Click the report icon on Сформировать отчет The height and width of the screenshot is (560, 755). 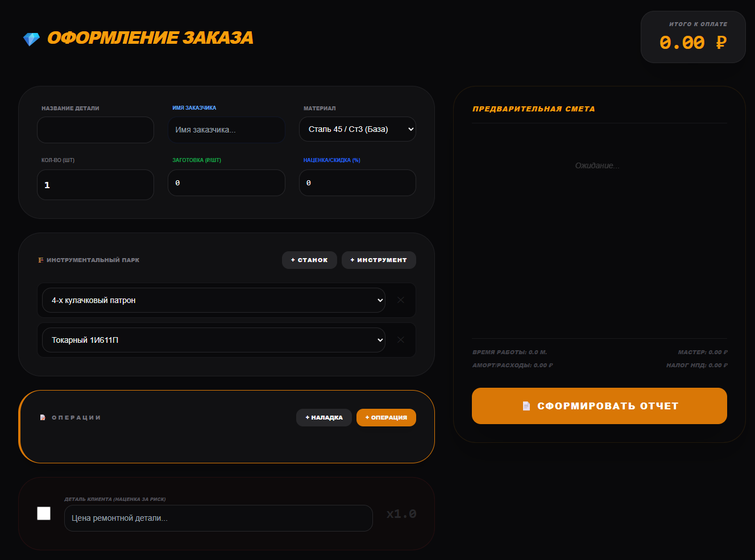coord(526,405)
